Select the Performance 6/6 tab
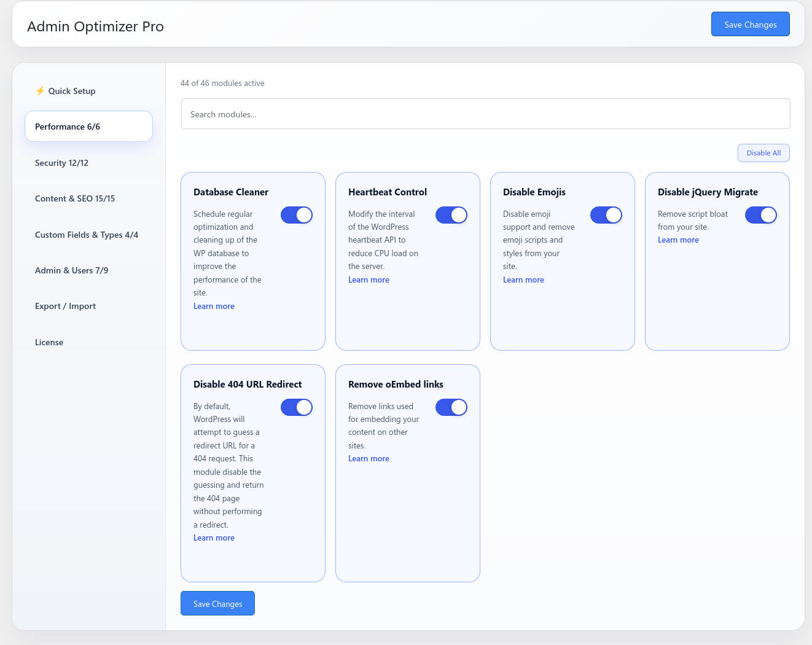Image resolution: width=812 pixels, height=645 pixels. click(88, 127)
